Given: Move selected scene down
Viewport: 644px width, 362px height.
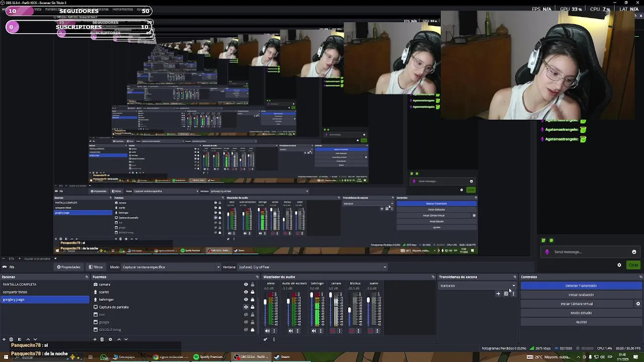Looking at the screenshot, I should click(35, 339).
